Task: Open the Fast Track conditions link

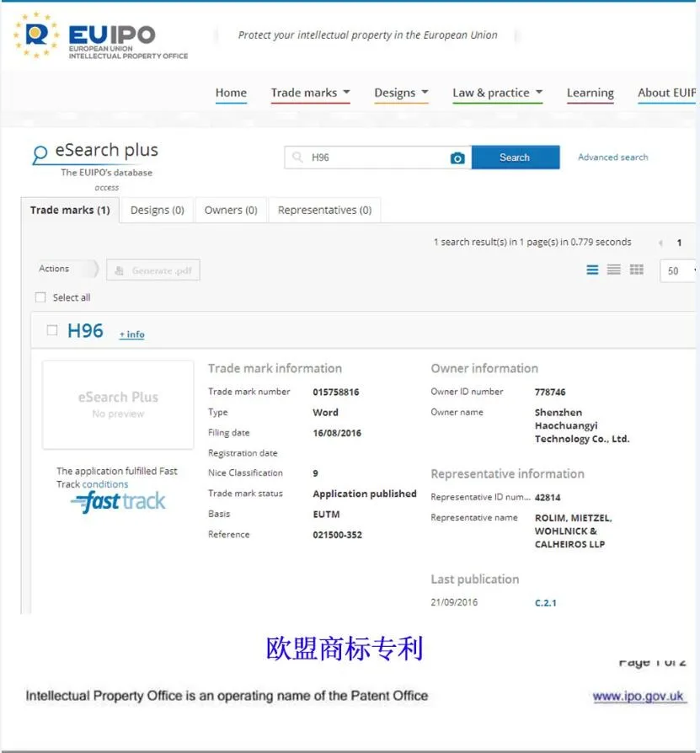Action: pyautogui.click(x=105, y=484)
